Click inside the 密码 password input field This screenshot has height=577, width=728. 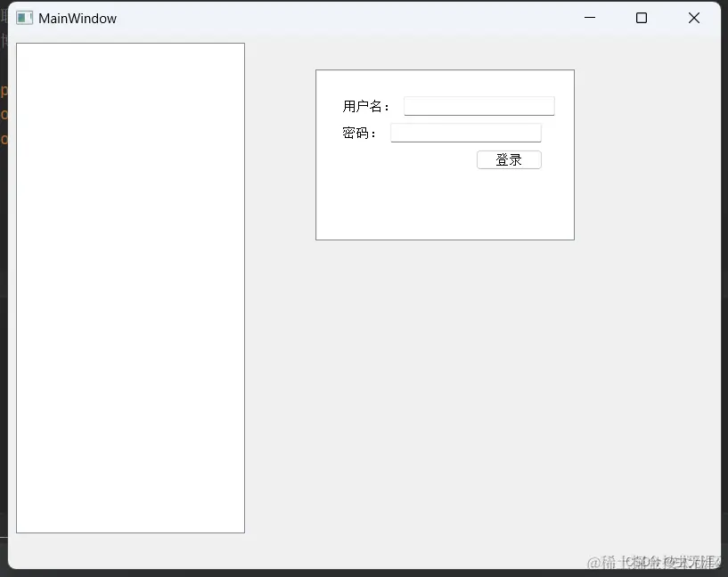pyautogui.click(x=465, y=132)
